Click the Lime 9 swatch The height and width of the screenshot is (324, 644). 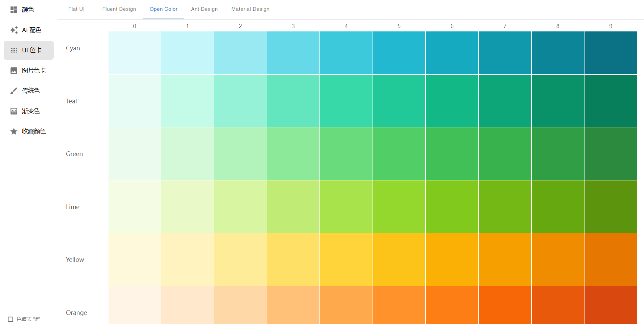(611, 207)
